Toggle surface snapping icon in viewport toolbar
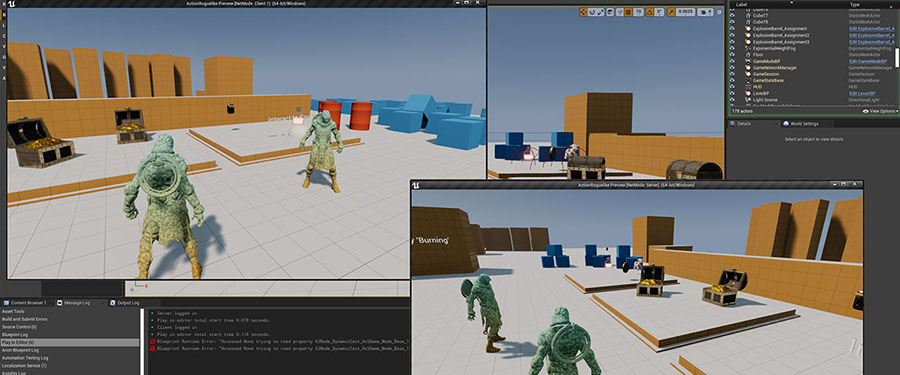900x375 pixels. pos(620,11)
